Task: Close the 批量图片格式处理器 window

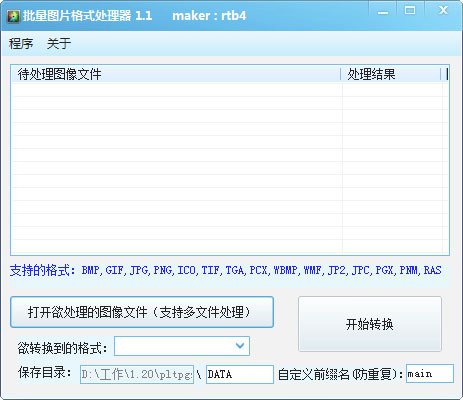Action: 443,11
